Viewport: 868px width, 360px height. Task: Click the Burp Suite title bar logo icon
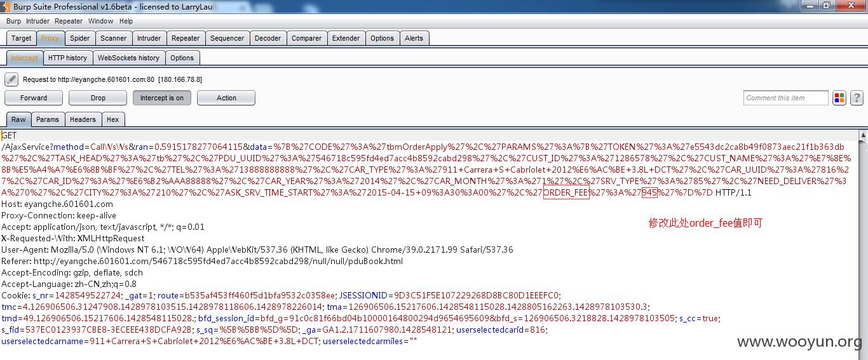[6, 6]
